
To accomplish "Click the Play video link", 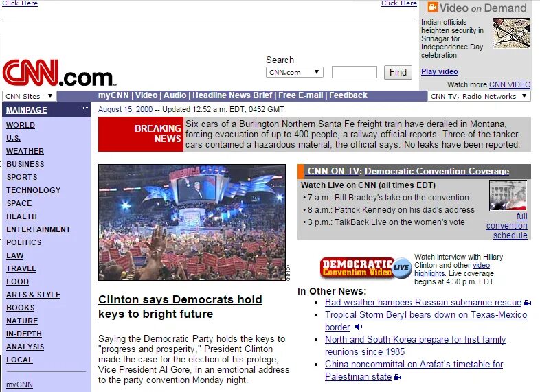I will click(x=440, y=71).
